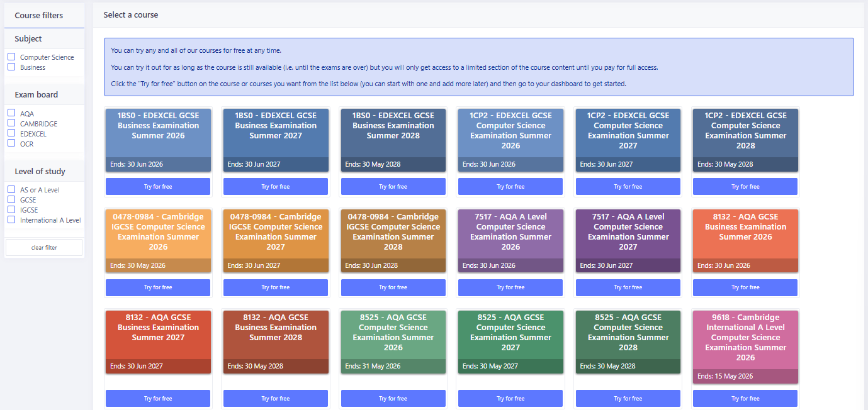Image resolution: width=868 pixels, height=410 pixels.
Task: Try for free 1BS0 Business Summer 2026
Action: (x=158, y=187)
